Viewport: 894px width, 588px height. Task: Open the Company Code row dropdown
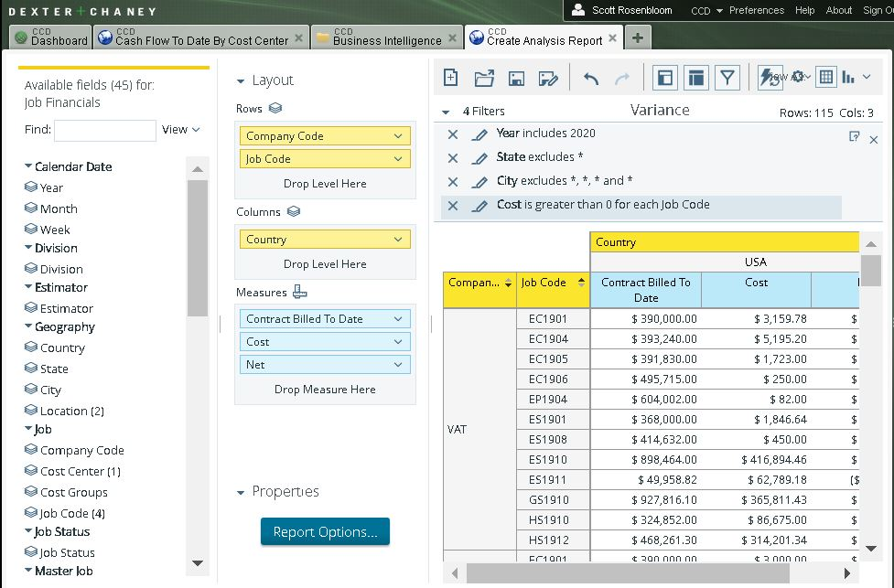pyautogui.click(x=398, y=136)
